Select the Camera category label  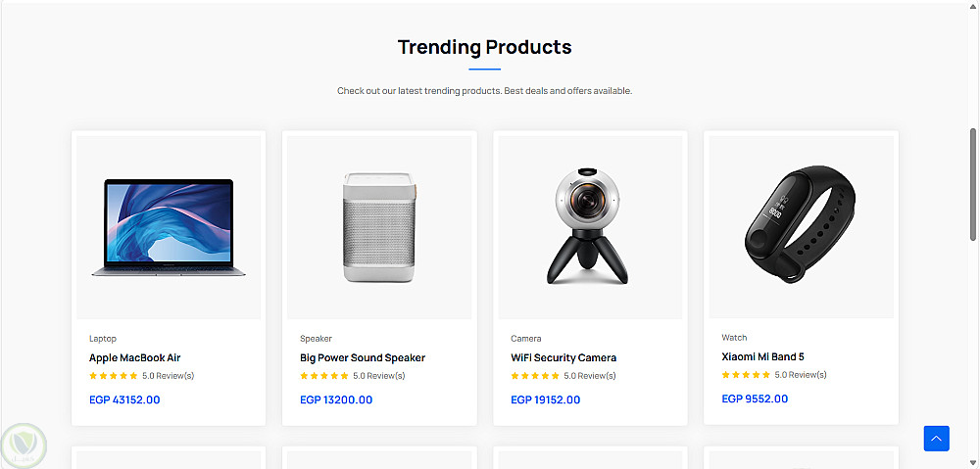point(526,339)
